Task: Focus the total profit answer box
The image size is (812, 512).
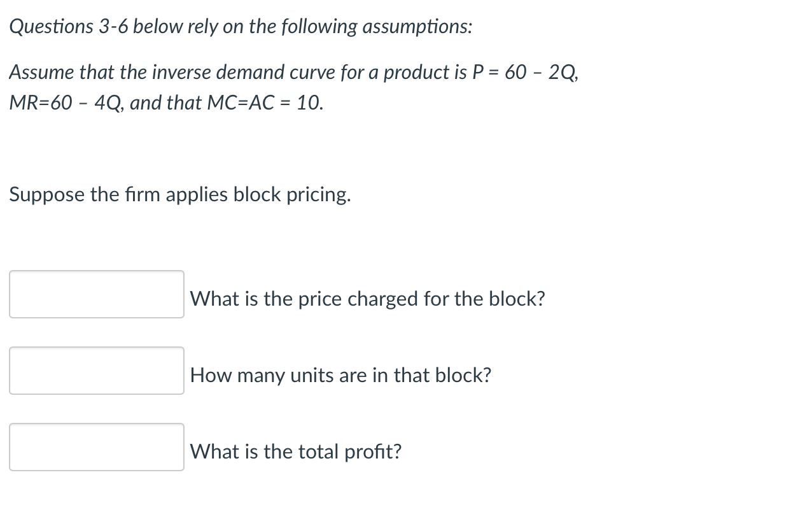Action: tap(97, 447)
